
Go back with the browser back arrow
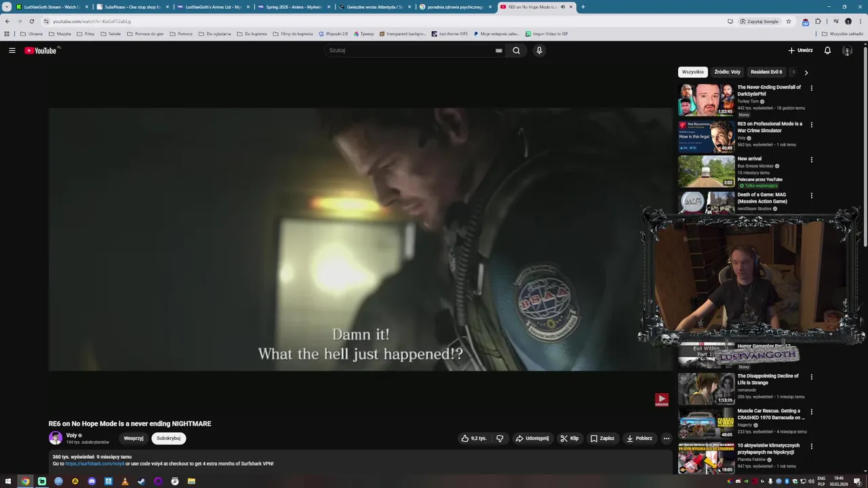7,21
